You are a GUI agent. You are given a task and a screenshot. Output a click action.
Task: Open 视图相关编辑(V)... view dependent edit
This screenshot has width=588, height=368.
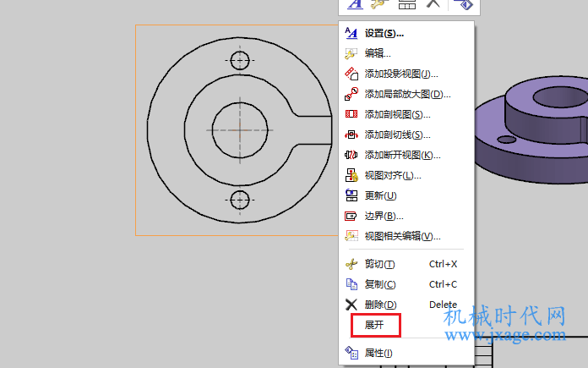406,236
